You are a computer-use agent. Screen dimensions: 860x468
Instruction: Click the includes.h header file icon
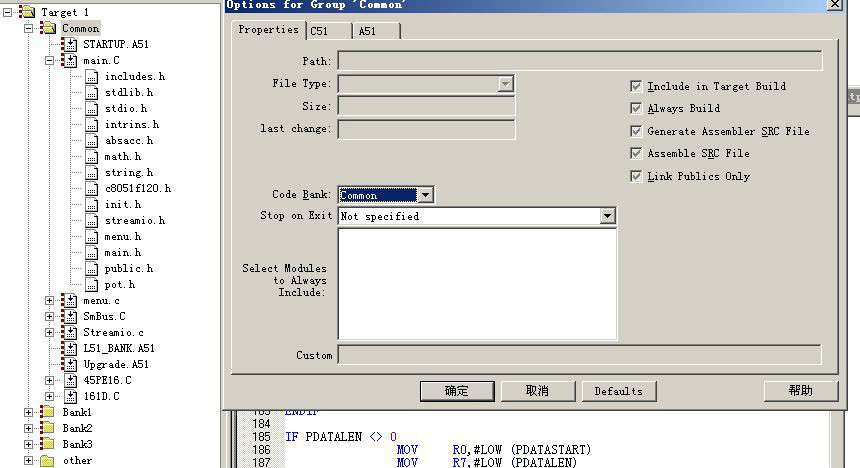[x=92, y=77]
